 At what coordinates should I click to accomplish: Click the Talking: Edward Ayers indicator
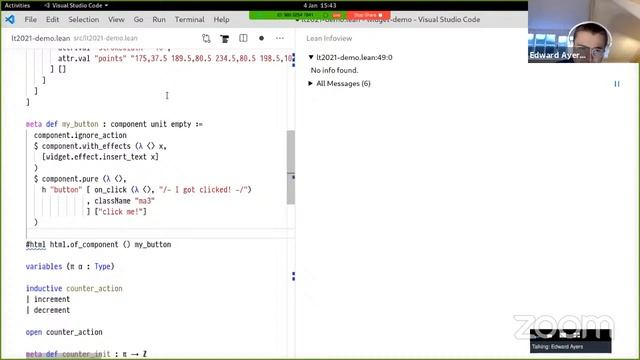point(570,347)
